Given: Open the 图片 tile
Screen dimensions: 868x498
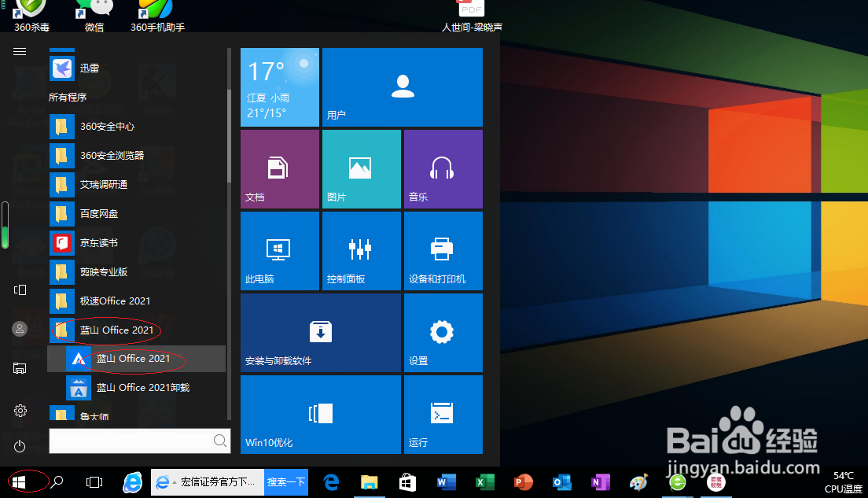Looking at the screenshot, I should 362,169.
